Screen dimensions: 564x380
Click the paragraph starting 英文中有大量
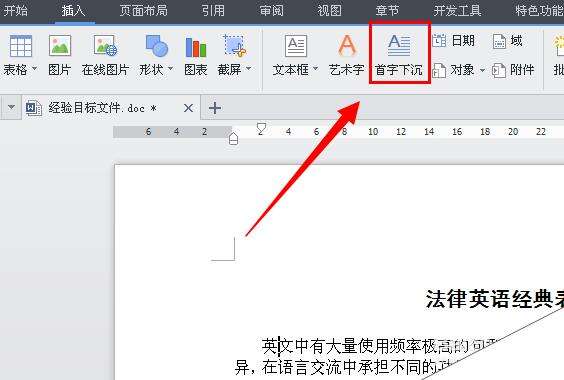pyautogui.click(x=379, y=346)
